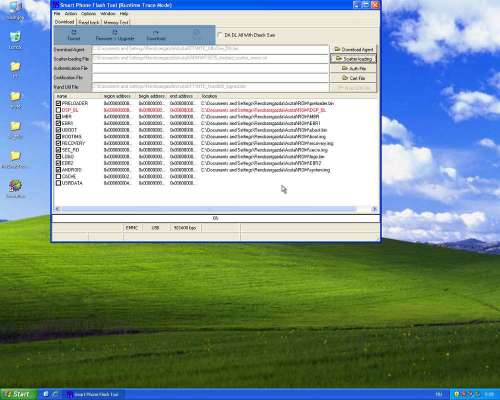Screen dimensions: 500x400
Task: Uncheck the EBR1 partition checkbox
Action: pos(58,123)
